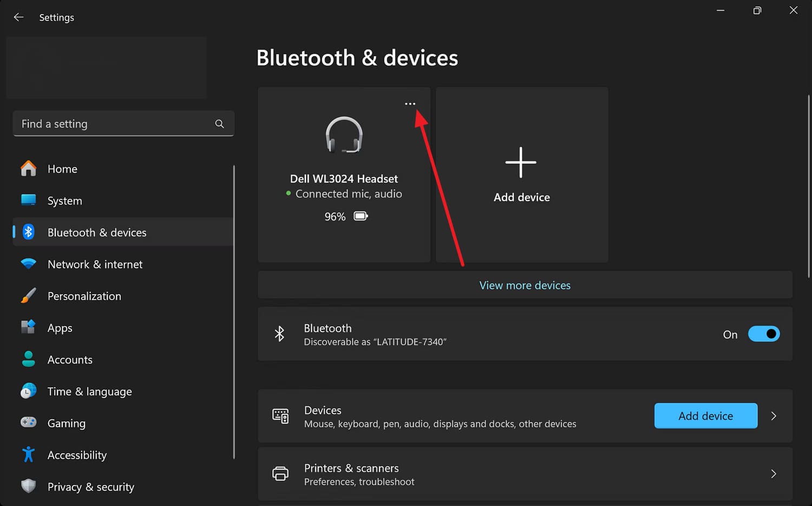
Task: Click the sidebar scrollbar
Action: click(234, 312)
